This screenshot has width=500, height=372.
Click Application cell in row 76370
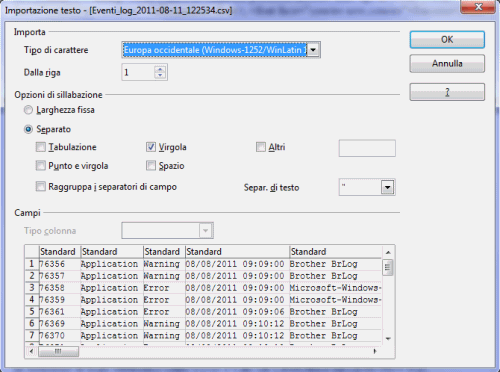click(x=112, y=336)
